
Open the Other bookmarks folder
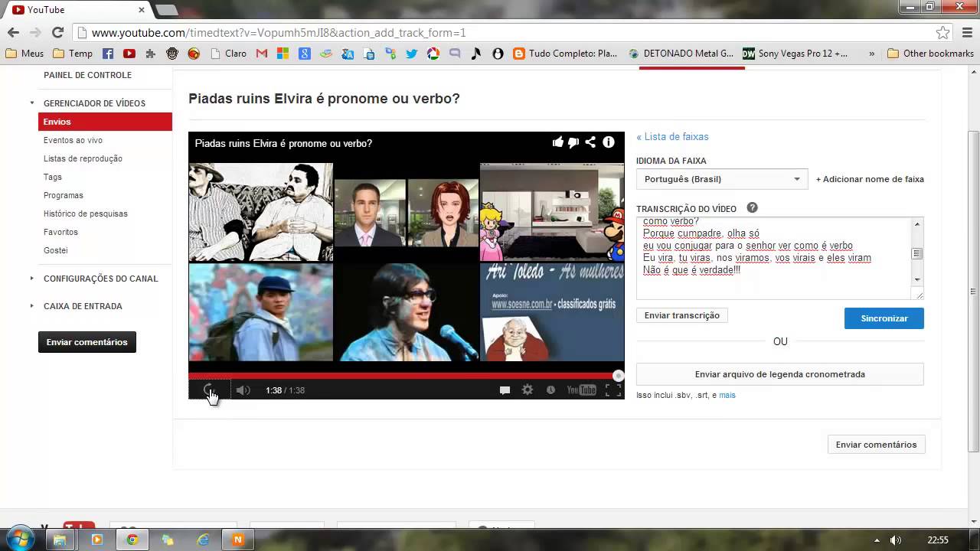930,54
